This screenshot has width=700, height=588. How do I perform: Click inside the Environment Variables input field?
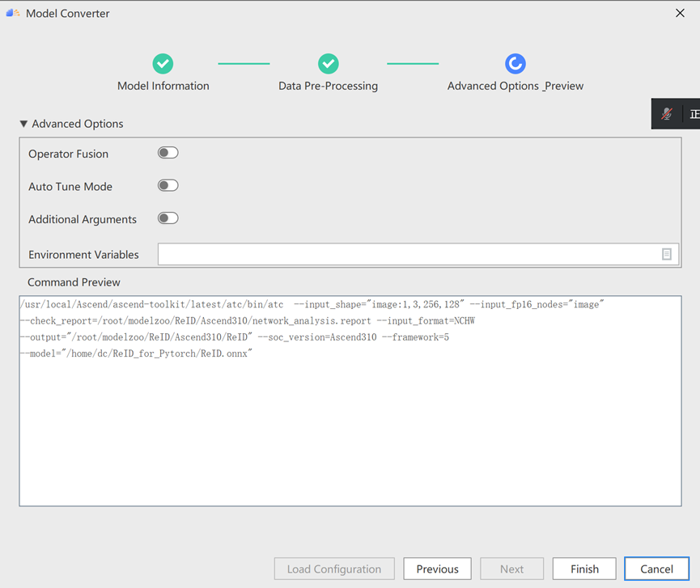click(x=405, y=254)
